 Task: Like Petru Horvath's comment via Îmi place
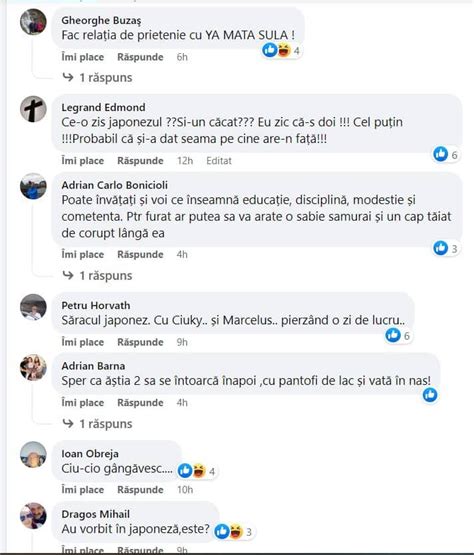coord(83,342)
